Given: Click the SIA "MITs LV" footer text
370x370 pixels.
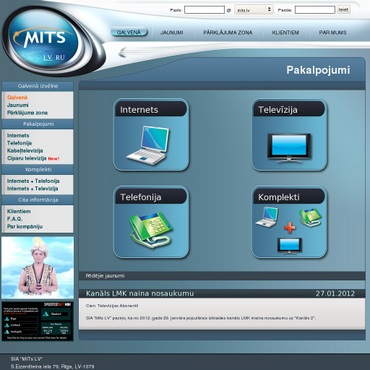Looking at the screenshot, I should point(27,359).
